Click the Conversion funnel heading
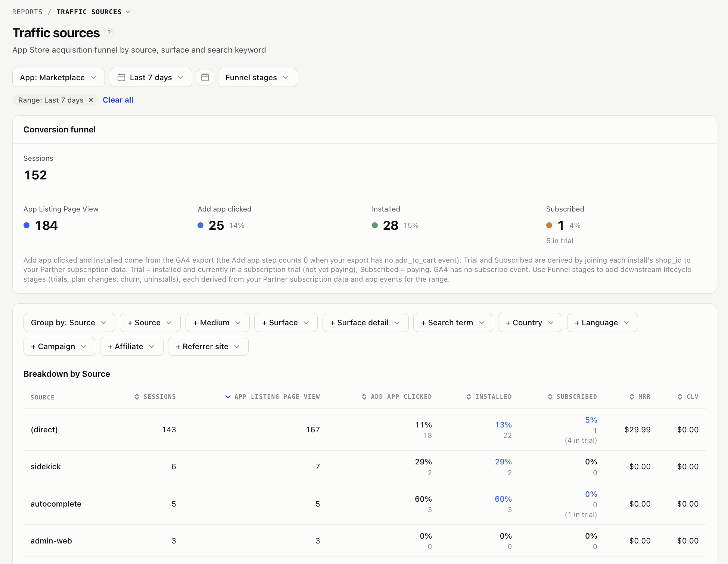This screenshot has width=728, height=564. [x=60, y=129]
